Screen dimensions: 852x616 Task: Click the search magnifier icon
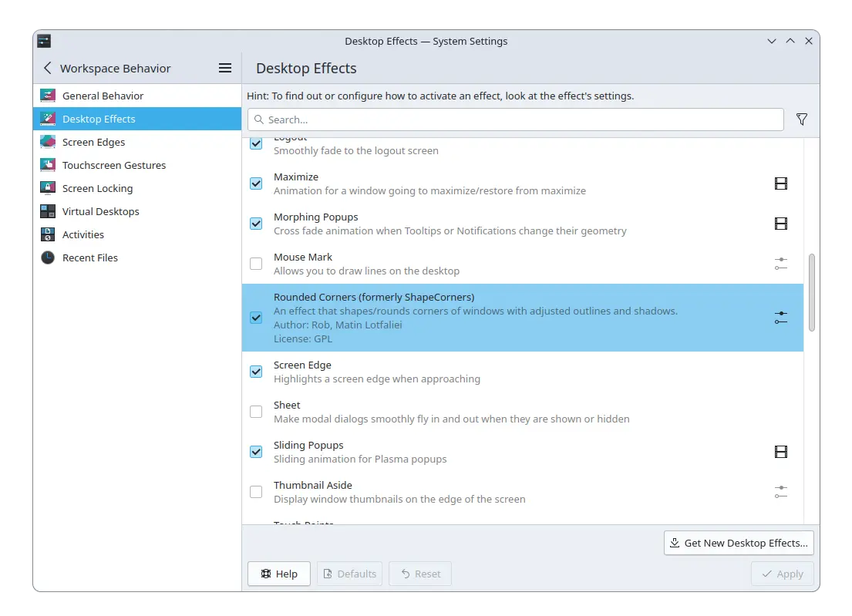(259, 119)
